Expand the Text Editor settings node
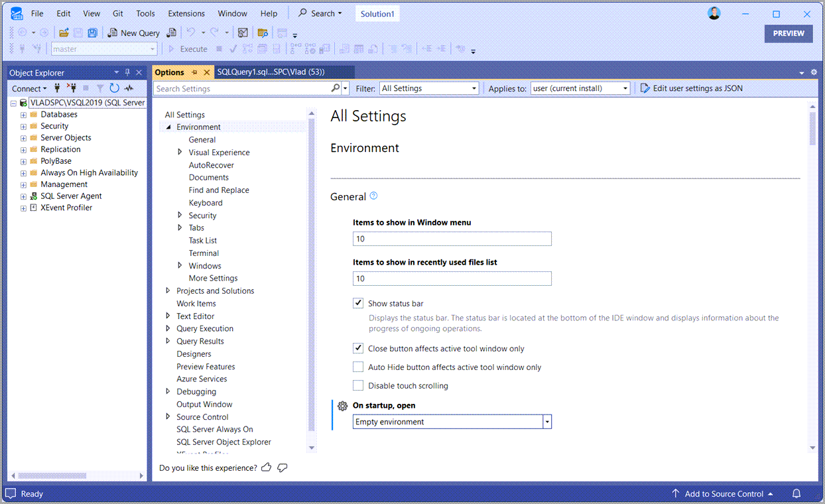 (168, 316)
